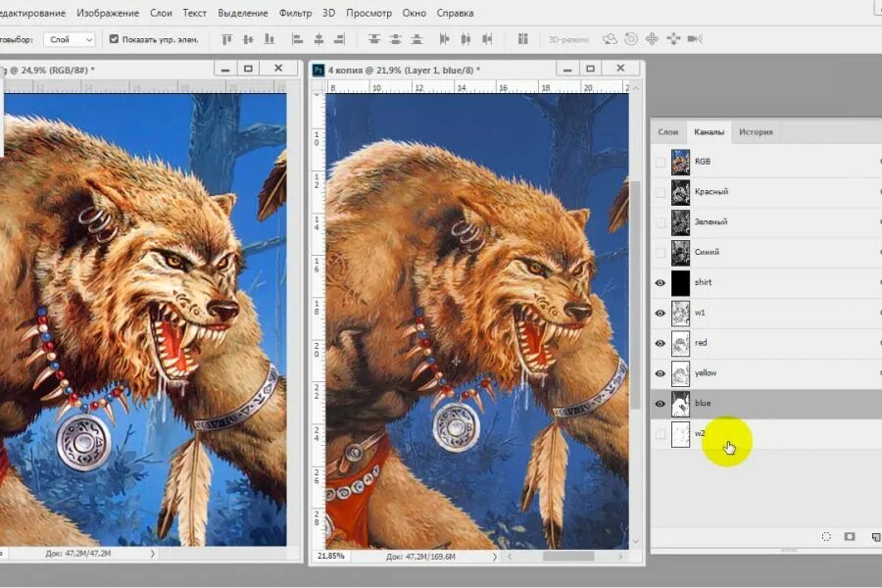882x588 pixels.
Task: Open status arrow next to Док: 47,2M/169,6M
Action: click(x=495, y=557)
